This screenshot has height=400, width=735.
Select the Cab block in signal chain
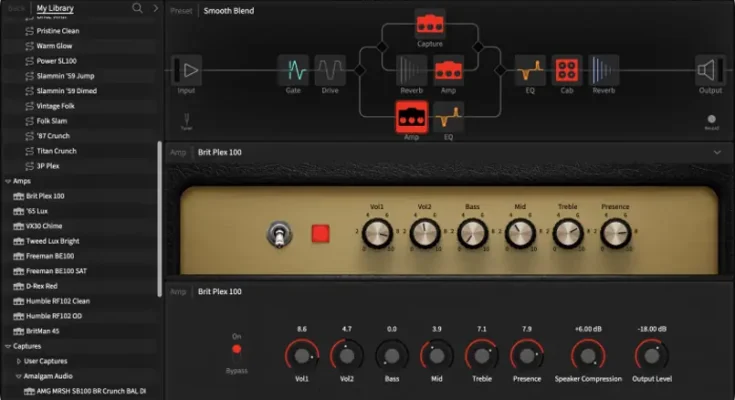click(567, 71)
